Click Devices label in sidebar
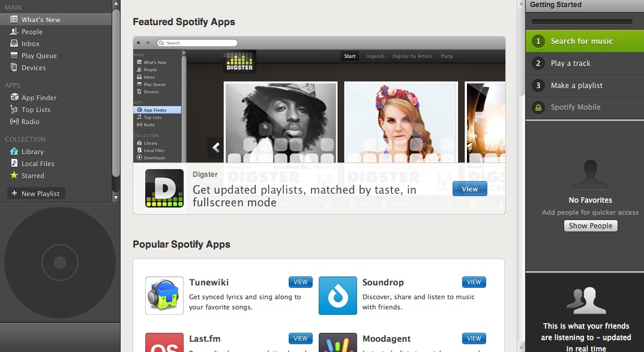Image resolution: width=644 pixels, height=352 pixels. pyautogui.click(x=33, y=68)
